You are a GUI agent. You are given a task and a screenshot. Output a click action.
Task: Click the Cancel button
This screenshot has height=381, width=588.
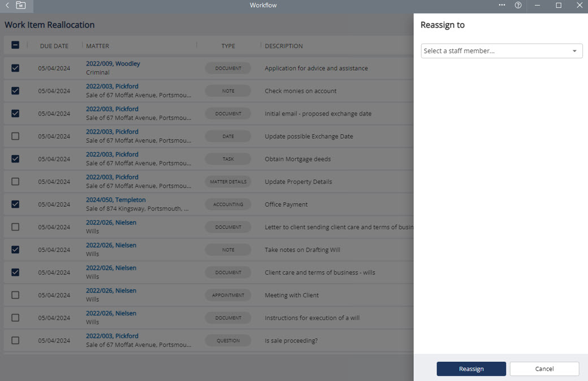pos(544,369)
